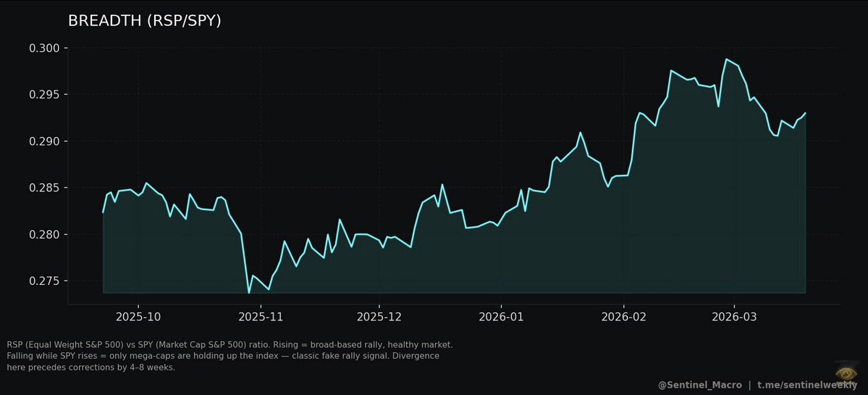Click the chart title BREADTH (RSP/SPY)
Viewport: 868px width, 395px height.
click(x=145, y=21)
